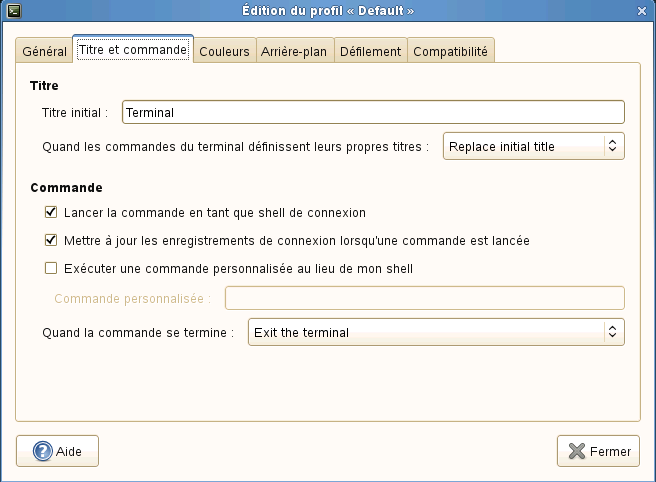The image size is (656, 482).
Task: Select the Titre et commande tab
Action: 132,49
